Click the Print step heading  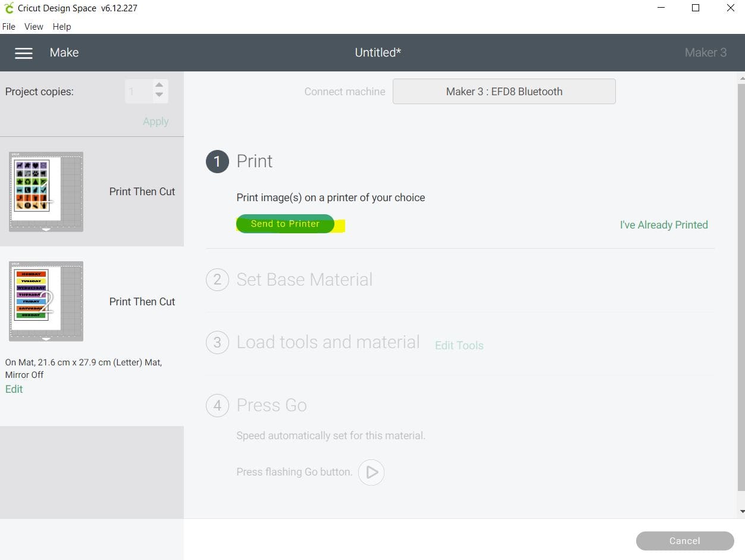(255, 161)
